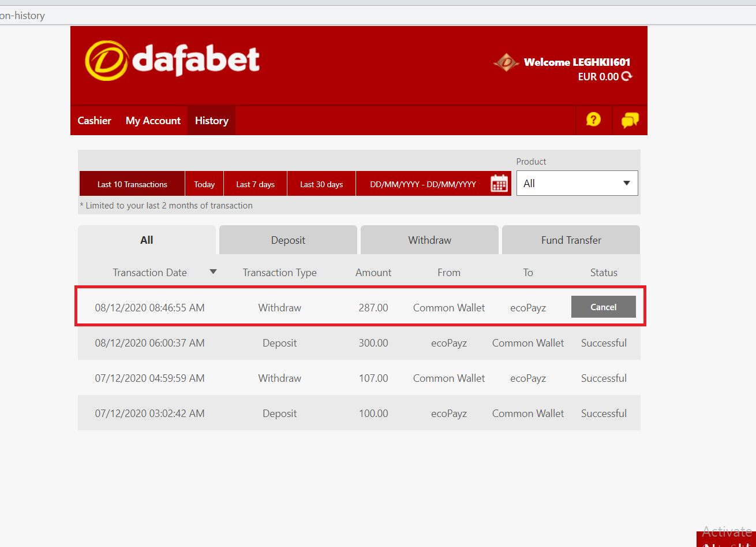Click the Amount column header
This screenshot has width=756, height=547.
click(373, 272)
